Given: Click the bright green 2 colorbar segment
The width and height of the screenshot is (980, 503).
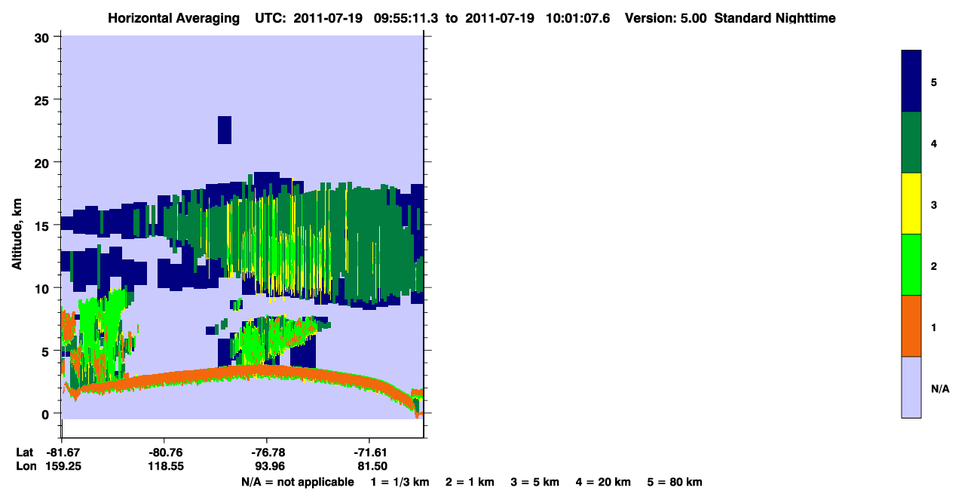Looking at the screenshot, I should [x=911, y=265].
